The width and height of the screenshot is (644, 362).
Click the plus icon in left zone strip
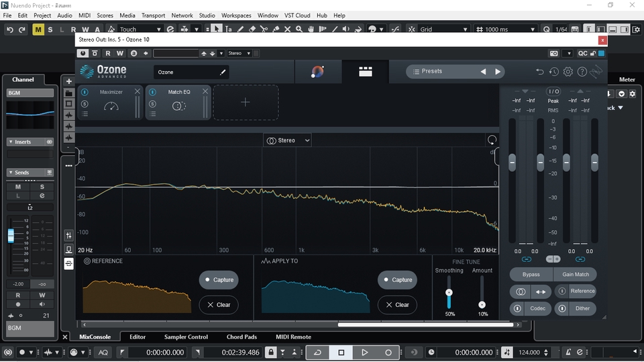pos(69,81)
